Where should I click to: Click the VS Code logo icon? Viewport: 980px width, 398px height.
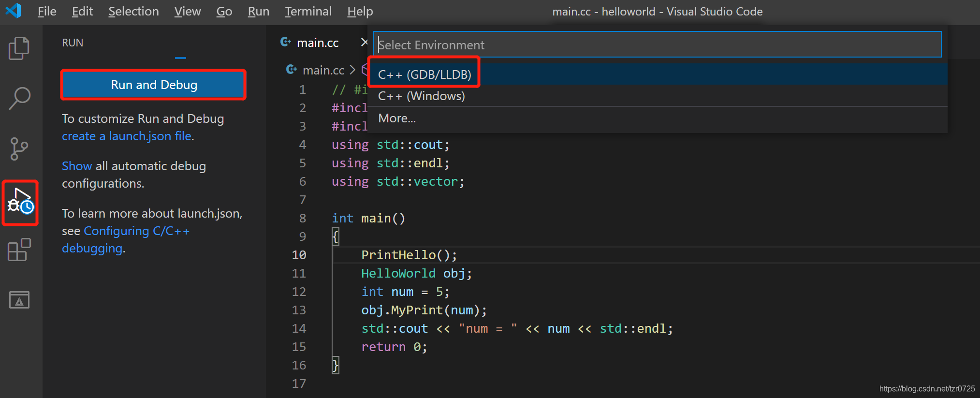[14, 11]
